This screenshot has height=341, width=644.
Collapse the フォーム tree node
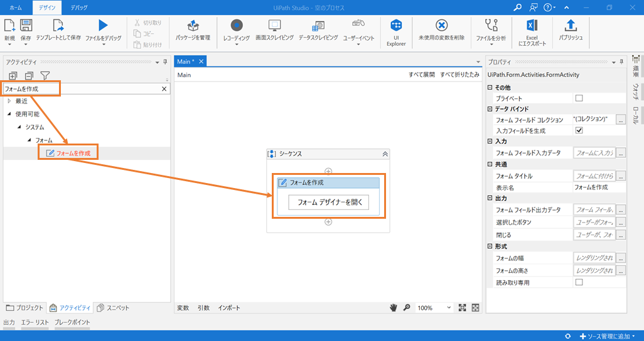(x=29, y=140)
